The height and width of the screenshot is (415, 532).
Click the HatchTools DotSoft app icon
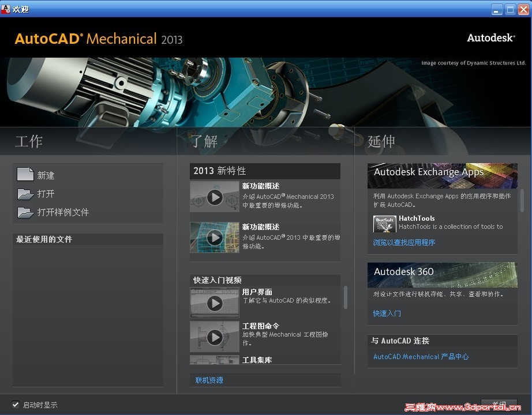384,224
